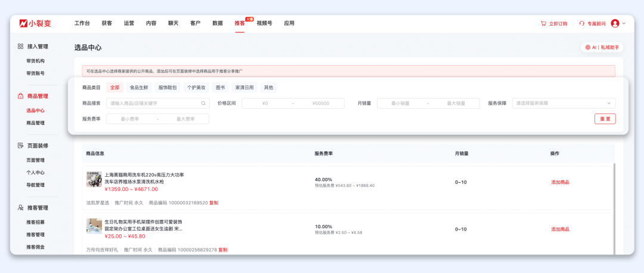This screenshot has width=644, height=273.
Task: Select the 图书 category filter
Action: pos(221,87)
